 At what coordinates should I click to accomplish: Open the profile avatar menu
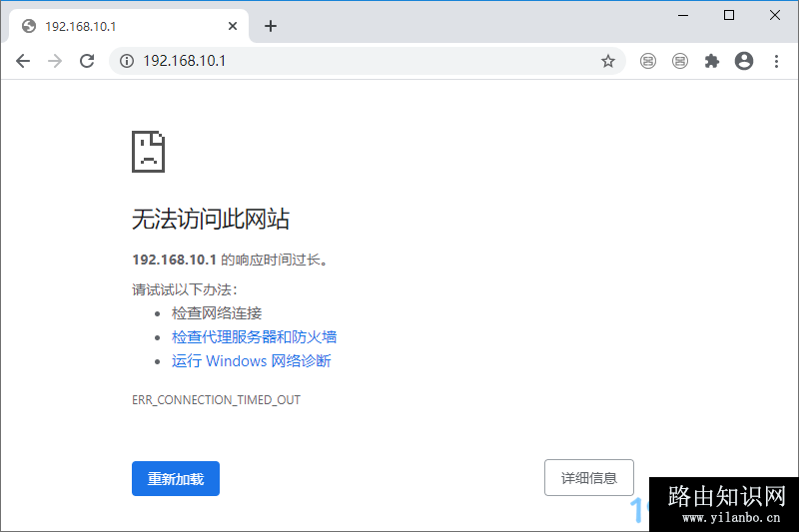click(x=744, y=61)
